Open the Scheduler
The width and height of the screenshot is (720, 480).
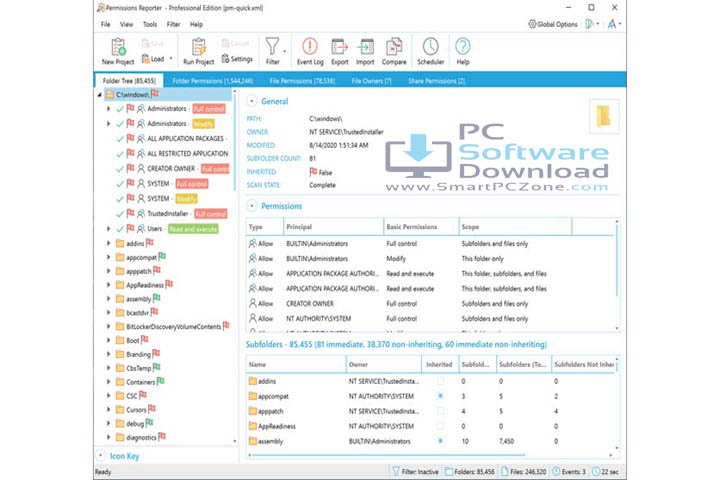click(x=430, y=51)
